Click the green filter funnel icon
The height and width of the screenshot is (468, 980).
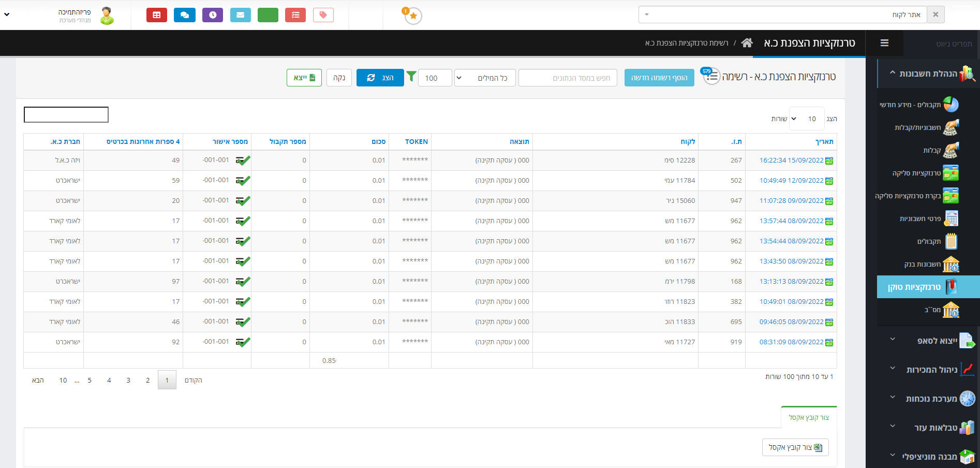click(411, 77)
